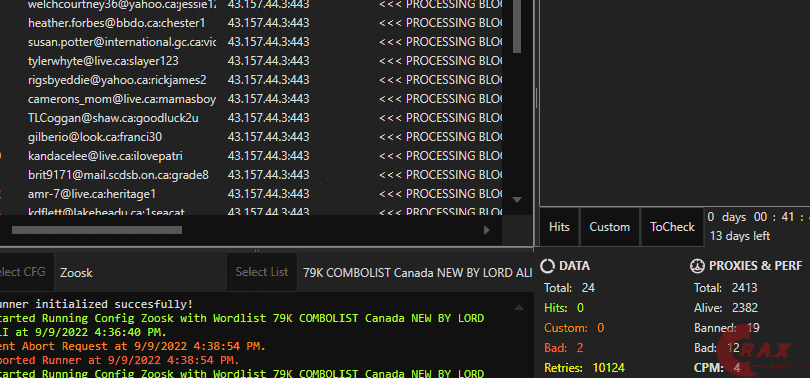Image resolution: width=810 pixels, height=378 pixels.
Task: Click the elapsed timer '0 days 00 : 41'
Action: 758,217
